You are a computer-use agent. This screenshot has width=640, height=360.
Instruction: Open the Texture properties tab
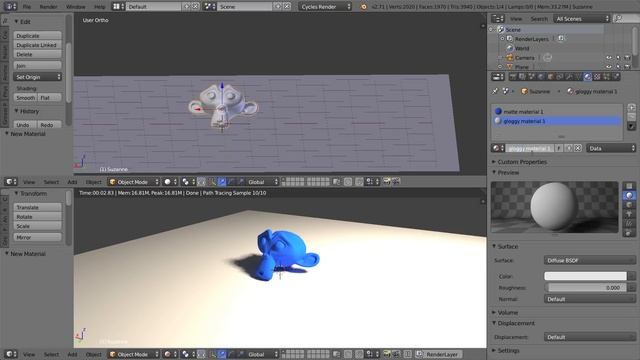point(597,77)
